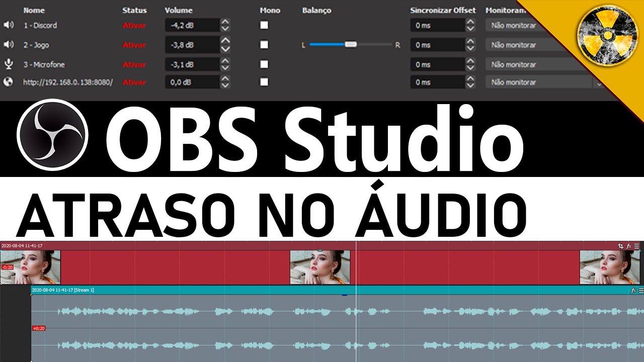Click the red Ativar status for 1 - Discord
The image size is (644, 362).
pyautogui.click(x=134, y=25)
